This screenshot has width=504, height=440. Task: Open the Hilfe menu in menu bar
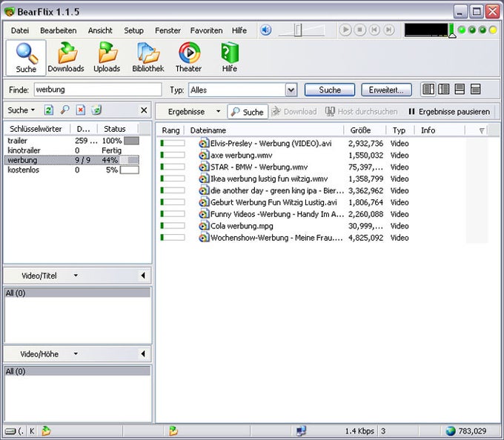click(x=239, y=30)
